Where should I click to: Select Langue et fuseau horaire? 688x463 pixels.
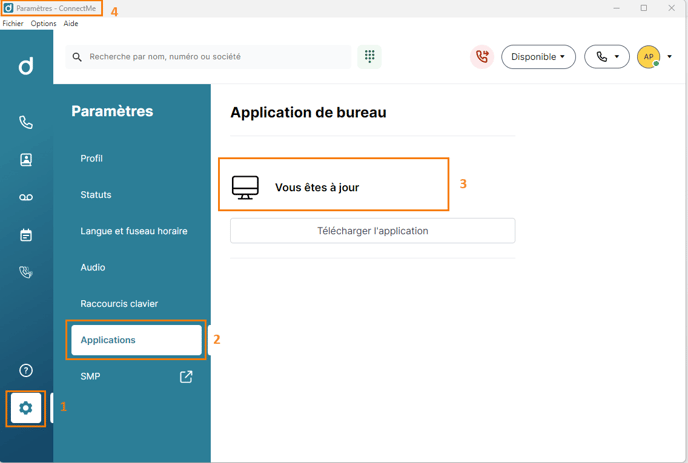[x=136, y=231]
